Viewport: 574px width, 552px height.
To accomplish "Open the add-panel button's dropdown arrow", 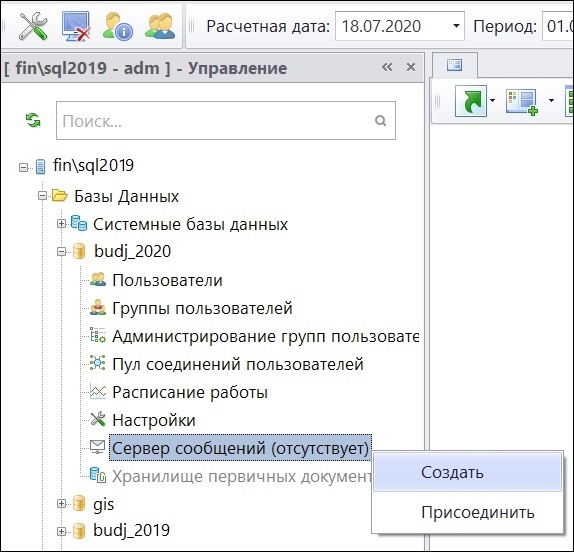I will coord(551,101).
